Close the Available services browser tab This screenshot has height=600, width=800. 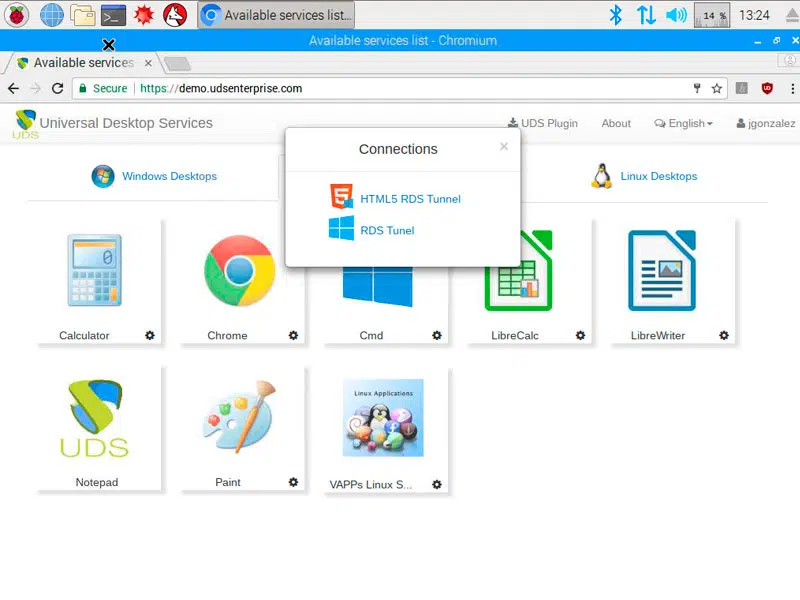coord(148,63)
